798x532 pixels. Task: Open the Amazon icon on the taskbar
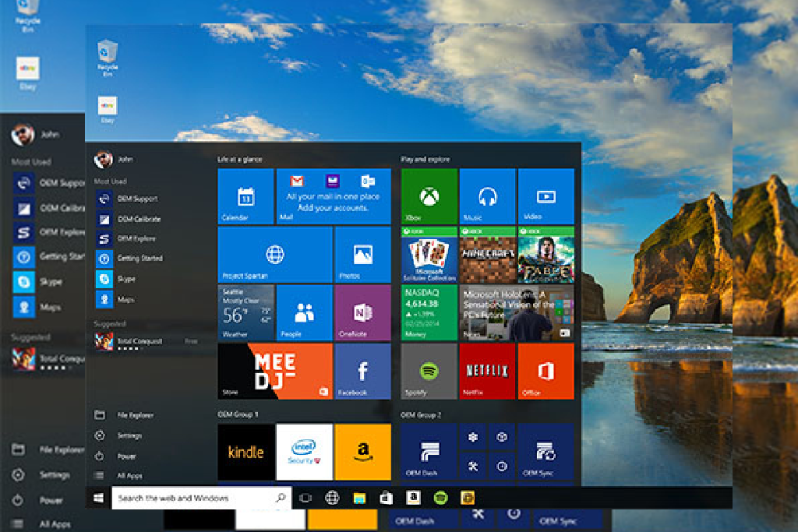click(413, 498)
